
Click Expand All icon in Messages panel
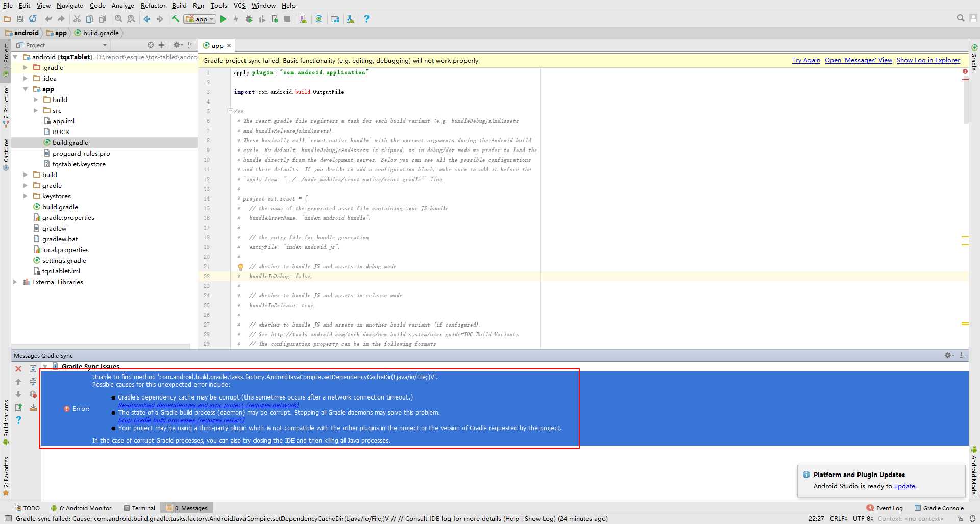click(x=33, y=369)
